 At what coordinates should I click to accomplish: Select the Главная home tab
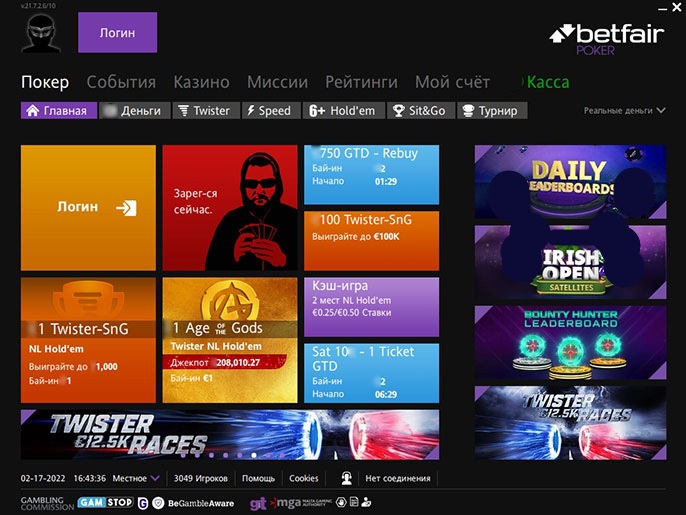click(x=59, y=111)
